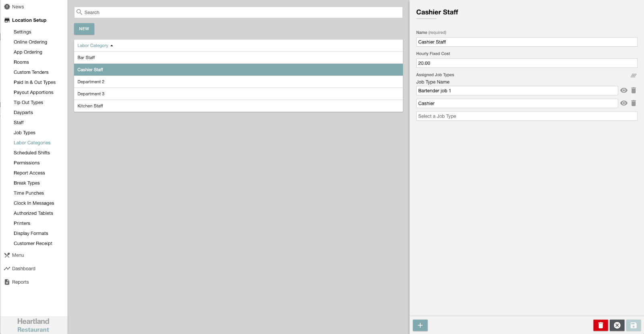Expand the Menu section in sidebar
Viewport: 644px width, 334px height.
point(18,255)
